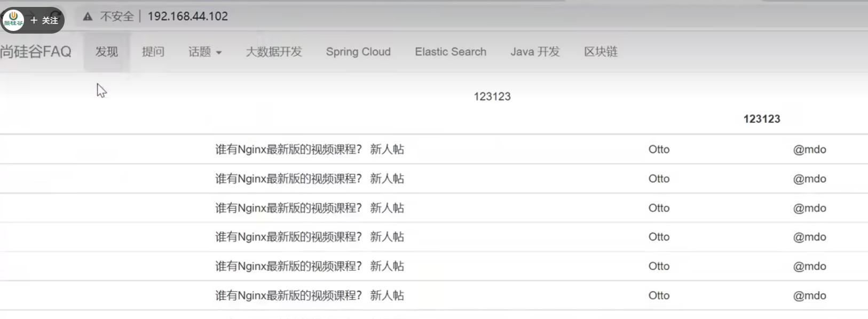This screenshot has width=868, height=319.
Task: Select the 发现 navigation tab
Action: coord(106,52)
